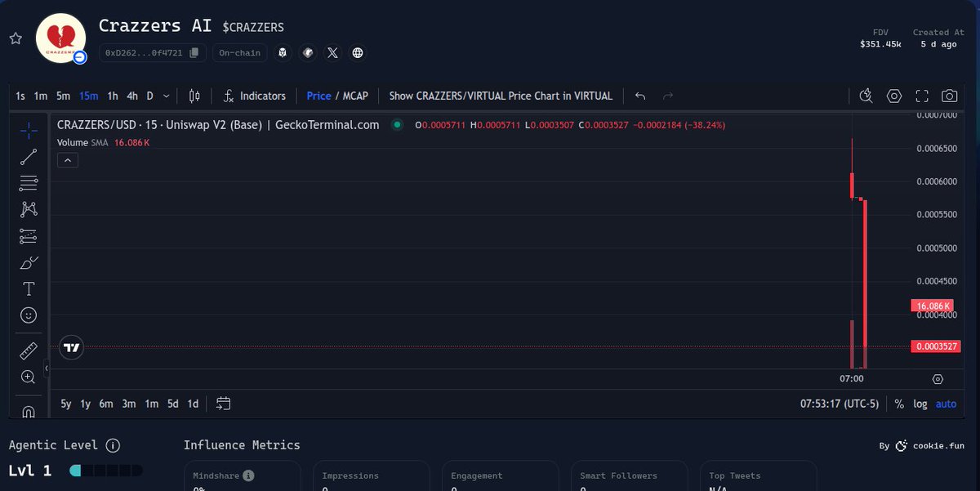Open the price axis settings hexagon icon

tap(938, 379)
